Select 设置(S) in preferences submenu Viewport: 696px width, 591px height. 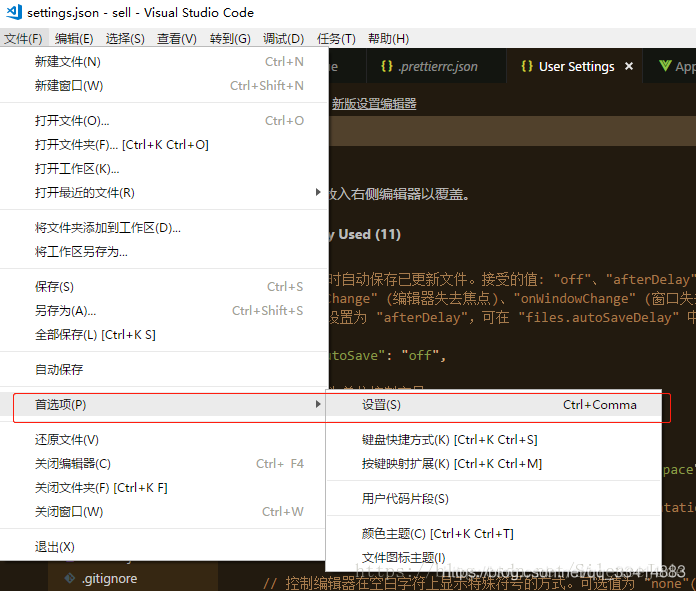(x=494, y=405)
